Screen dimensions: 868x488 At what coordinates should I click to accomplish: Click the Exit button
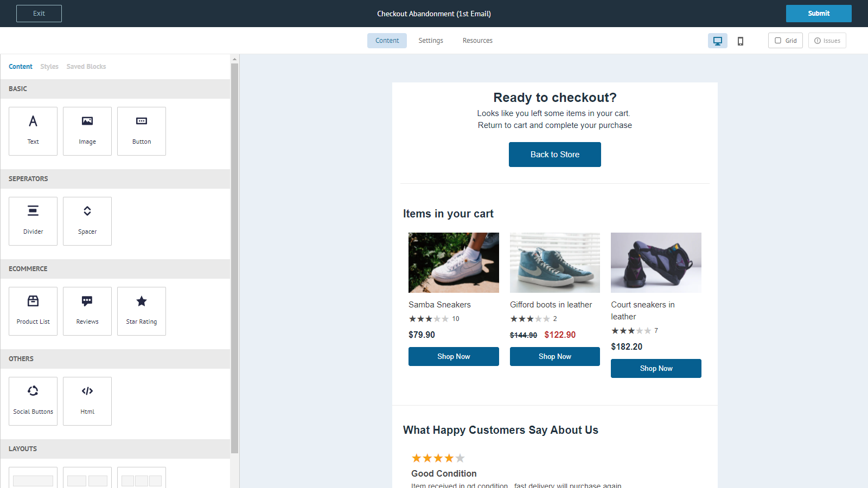point(39,14)
